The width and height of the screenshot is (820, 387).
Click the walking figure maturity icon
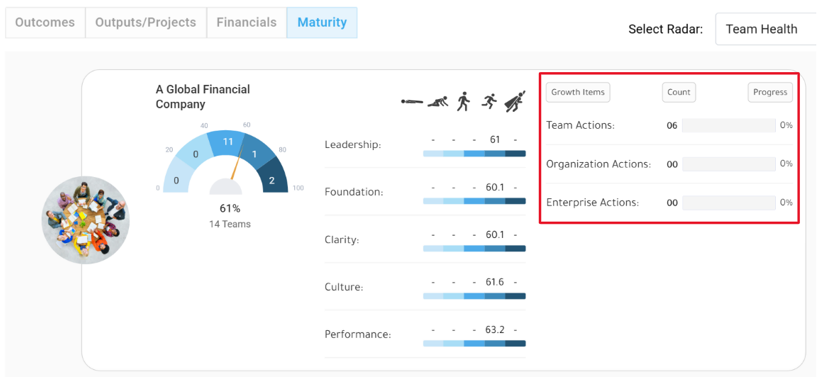pos(463,101)
